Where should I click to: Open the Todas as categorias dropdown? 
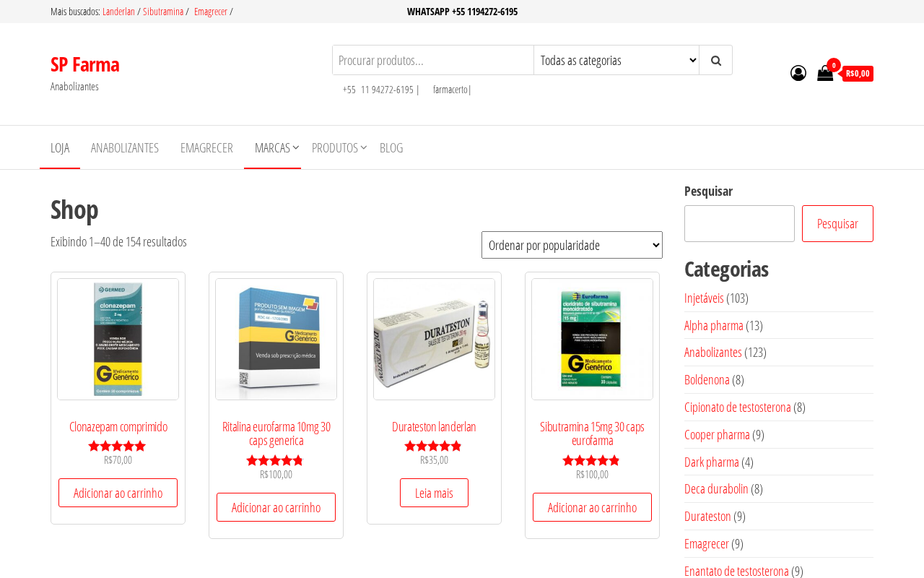click(616, 60)
